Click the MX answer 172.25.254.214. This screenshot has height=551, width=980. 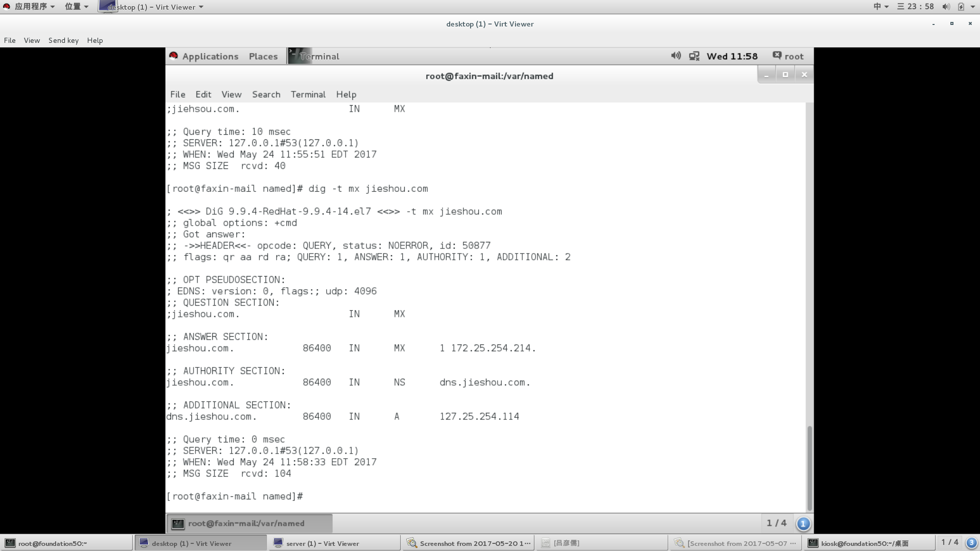493,348
